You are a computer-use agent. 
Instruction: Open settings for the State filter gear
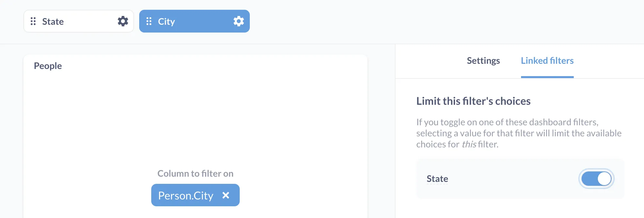[123, 21]
